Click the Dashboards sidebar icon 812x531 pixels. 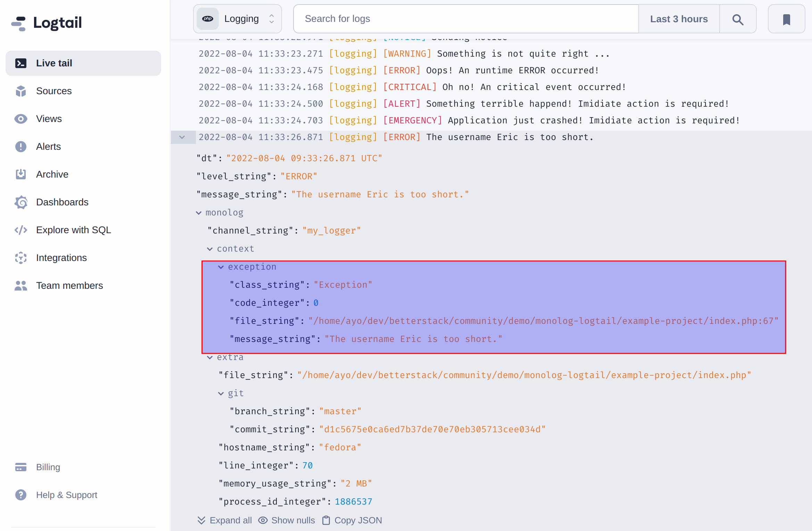tap(21, 202)
